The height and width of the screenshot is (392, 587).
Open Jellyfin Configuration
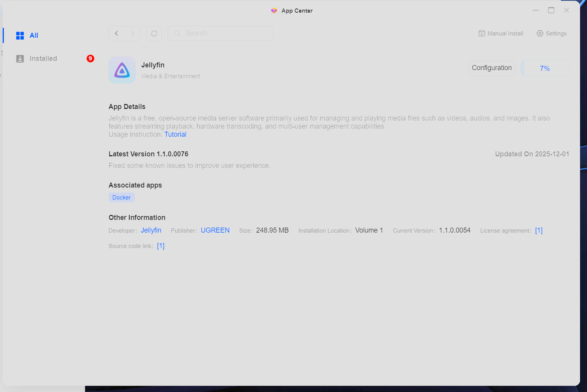(x=492, y=68)
